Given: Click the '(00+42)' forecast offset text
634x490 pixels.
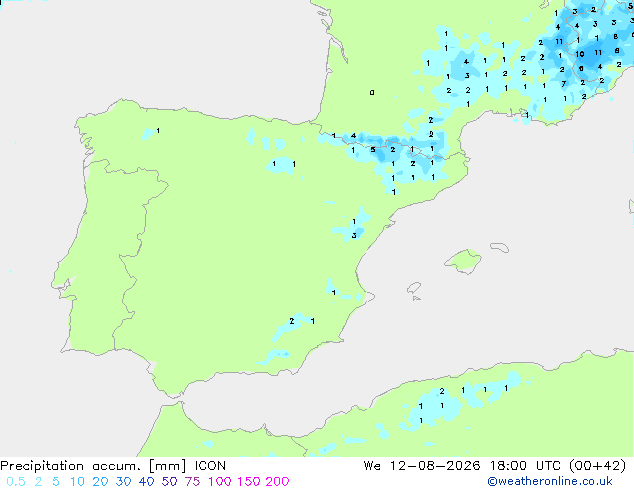Looking at the screenshot, I should point(598,466).
